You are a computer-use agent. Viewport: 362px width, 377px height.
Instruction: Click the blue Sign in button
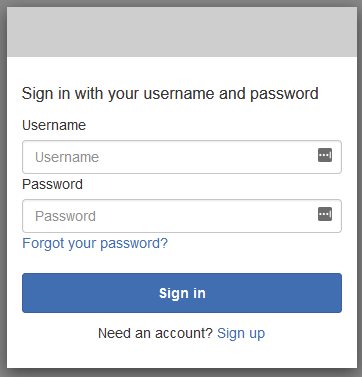[182, 293]
